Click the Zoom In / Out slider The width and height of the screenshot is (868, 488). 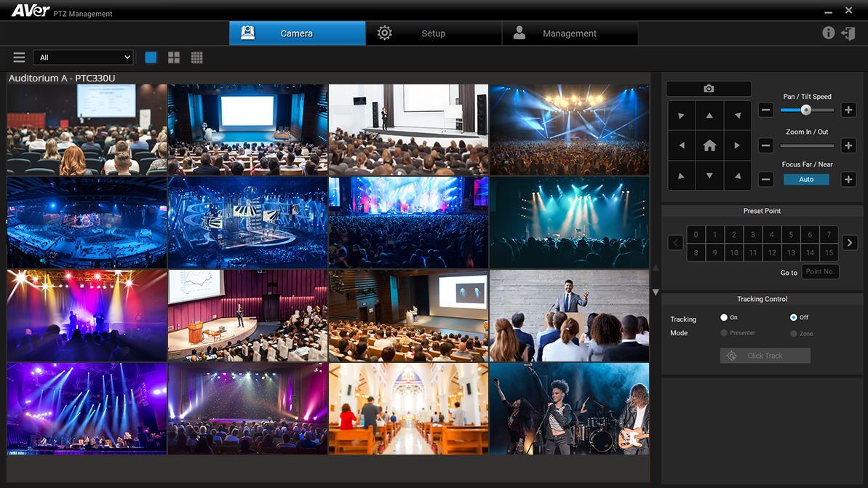(807, 146)
